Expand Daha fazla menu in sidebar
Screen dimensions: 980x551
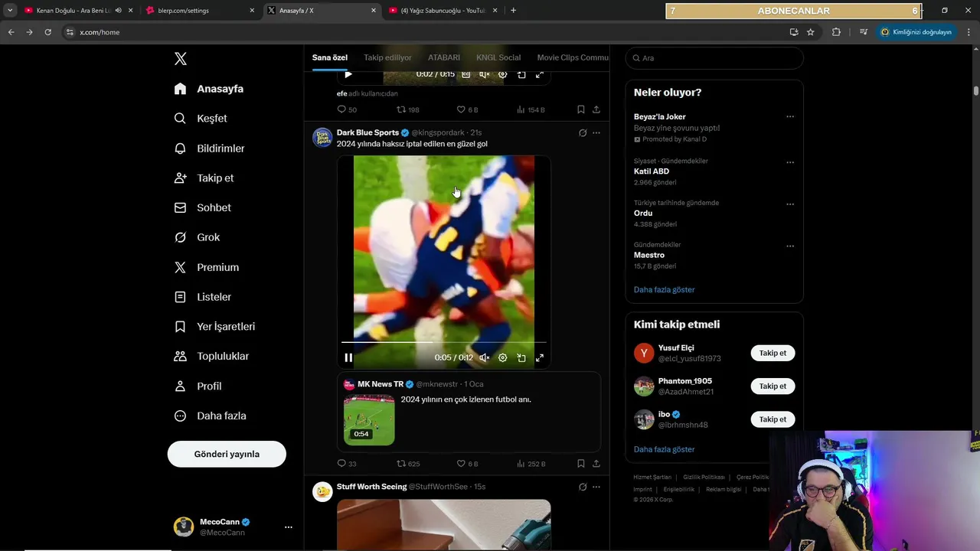pos(211,416)
